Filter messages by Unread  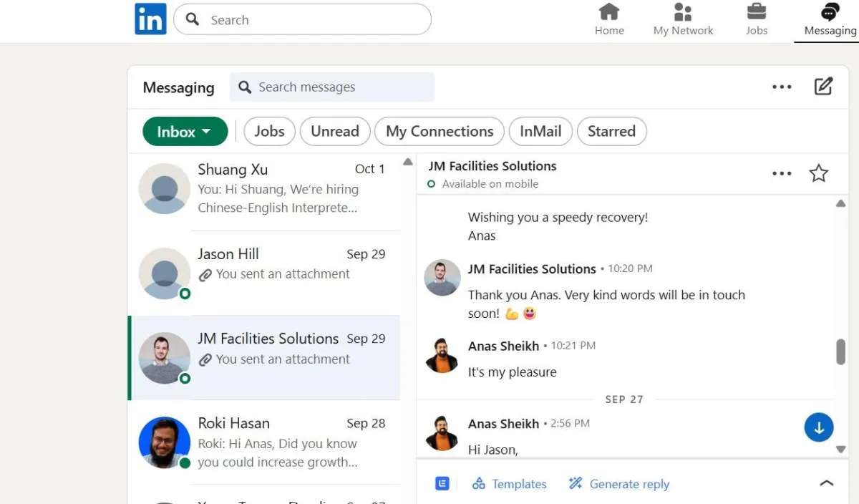tap(334, 132)
